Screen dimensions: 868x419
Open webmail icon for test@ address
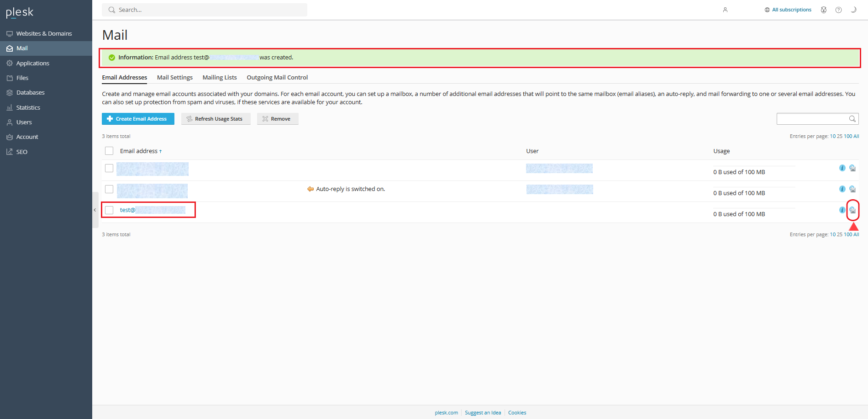[x=852, y=210]
